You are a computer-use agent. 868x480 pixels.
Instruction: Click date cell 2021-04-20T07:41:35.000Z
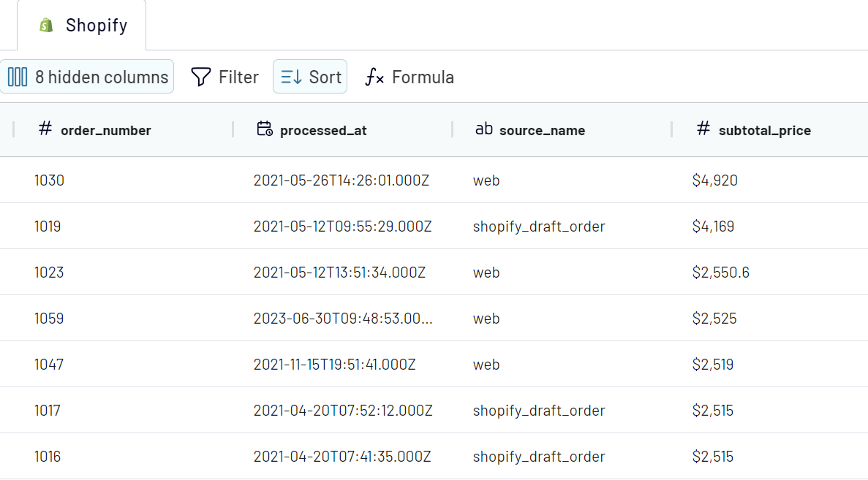(342, 456)
